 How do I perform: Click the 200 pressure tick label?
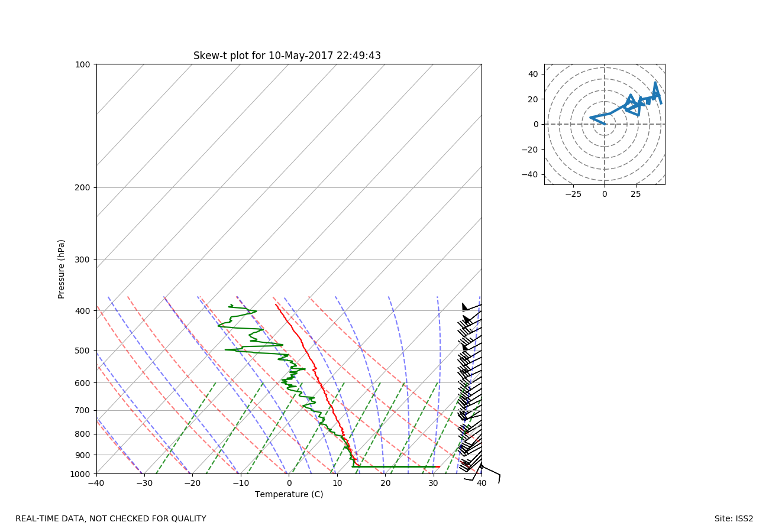82,188
